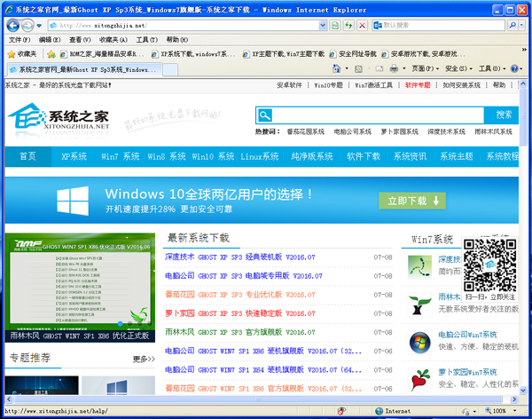Expand the Print dropdown arrow
Screen dimensions: 532x419
404,69
